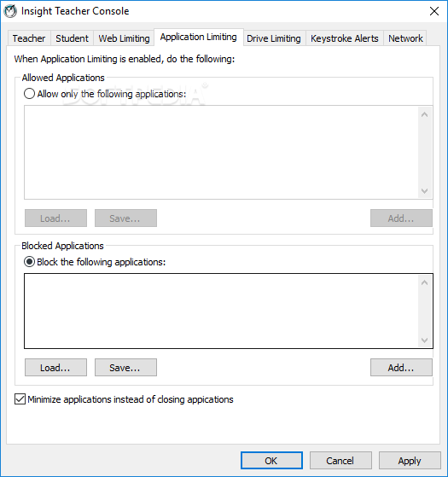Confirm settings with the OK button
The width and height of the screenshot is (448, 477).
pyautogui.click(x=271, y=461)
